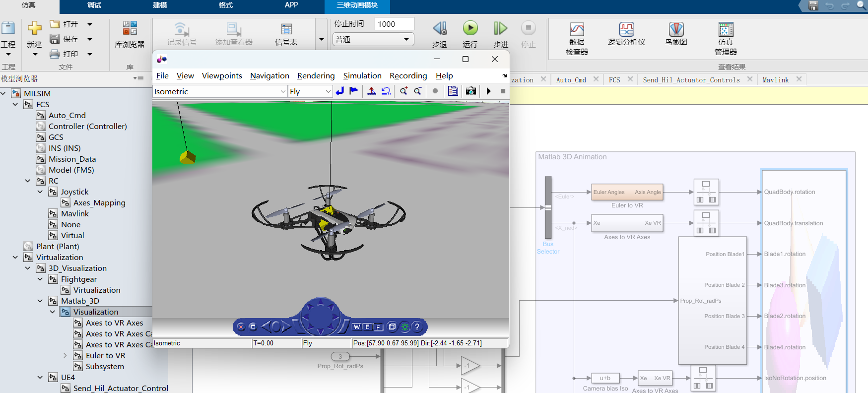Click the create viewpoint flag icon
This screenshot has width=868, height=393.
(353, 91)
